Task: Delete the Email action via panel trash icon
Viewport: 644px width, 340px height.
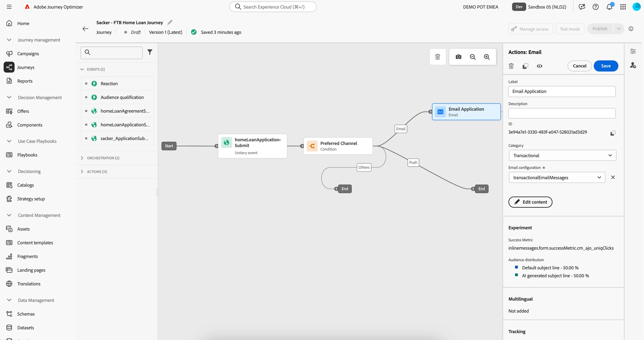Action: 511,66
